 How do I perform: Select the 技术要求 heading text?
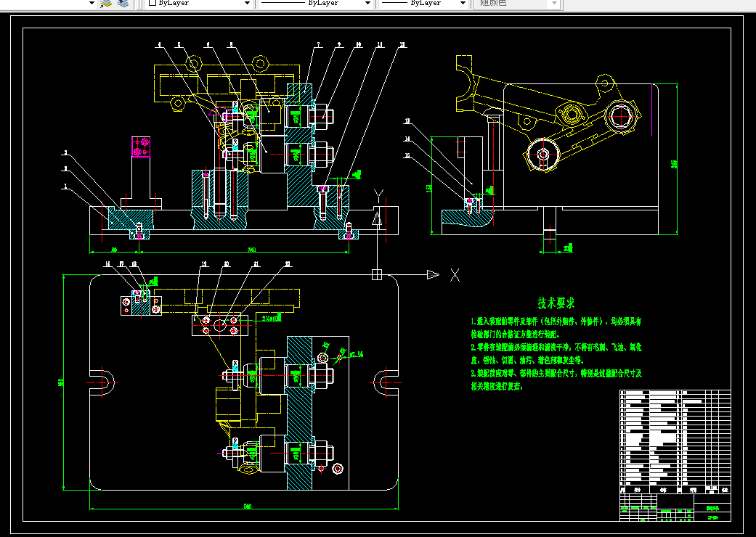click(x=556, y=303)
